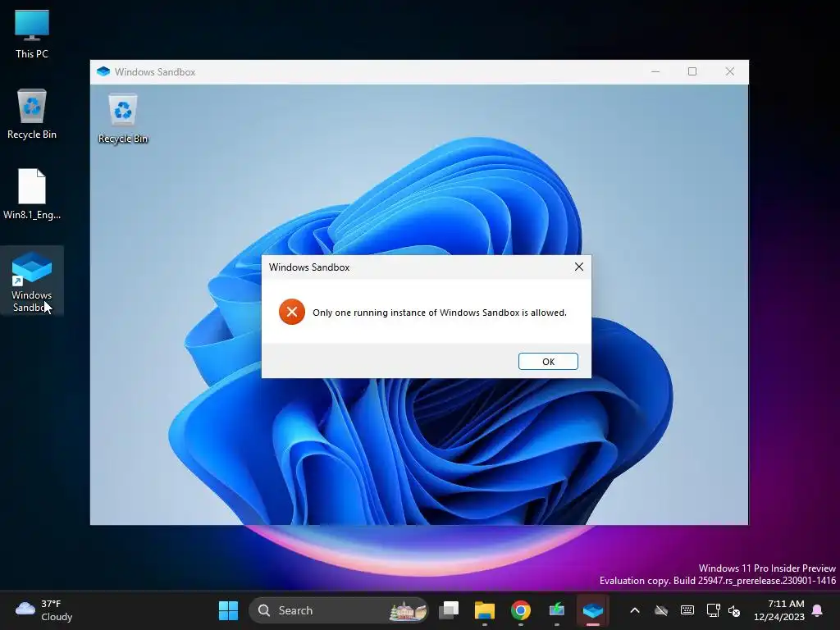The width and height of the screenshot is (840, 630).
Task: Click the taskbar Search box
Action: point(339,610)
